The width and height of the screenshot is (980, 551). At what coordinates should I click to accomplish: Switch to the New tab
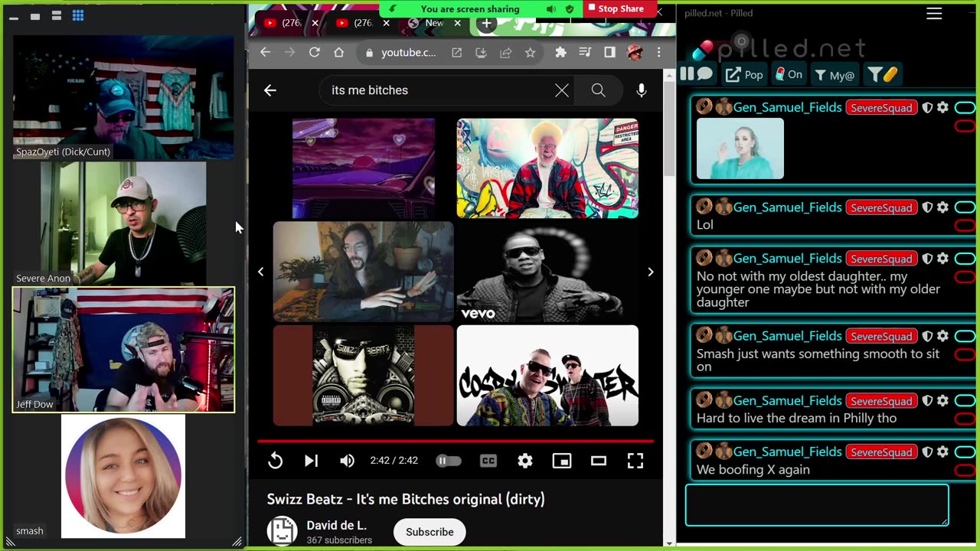(434, 23)
